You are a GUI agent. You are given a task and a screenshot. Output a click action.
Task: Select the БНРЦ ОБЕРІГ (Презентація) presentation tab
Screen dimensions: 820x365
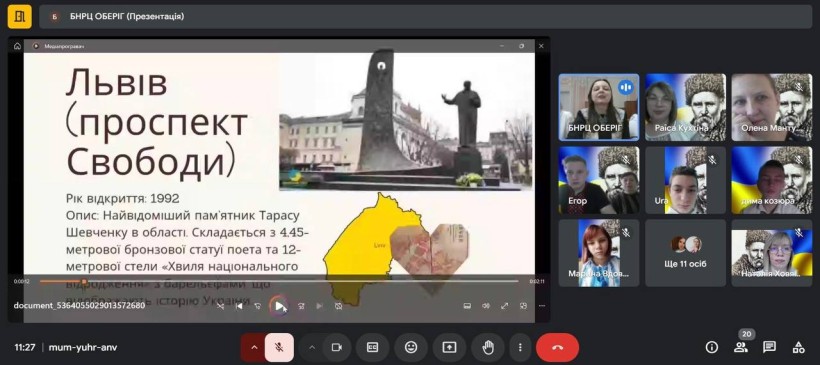pos(127,16)
